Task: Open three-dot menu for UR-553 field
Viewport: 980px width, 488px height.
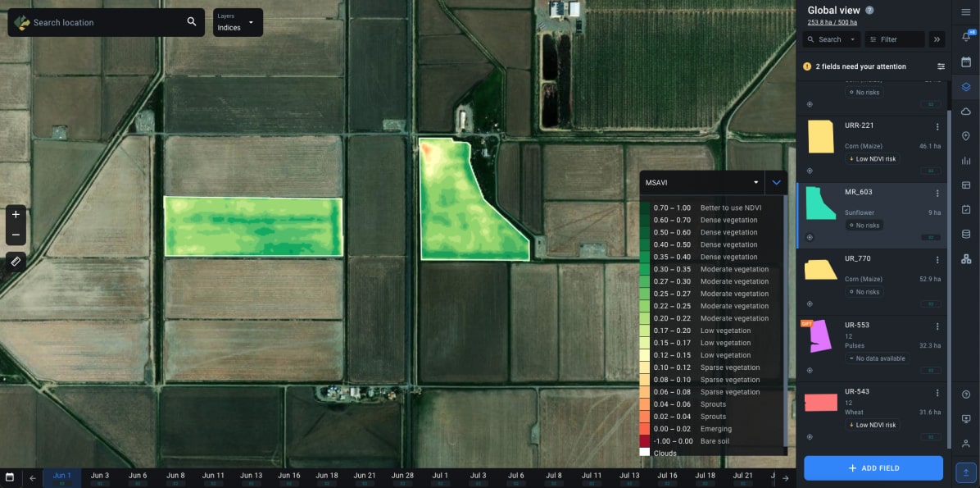Action: [937, 326]
